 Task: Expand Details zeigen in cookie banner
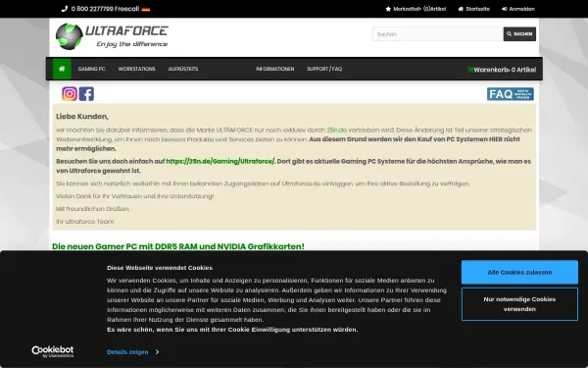point(132,352)
